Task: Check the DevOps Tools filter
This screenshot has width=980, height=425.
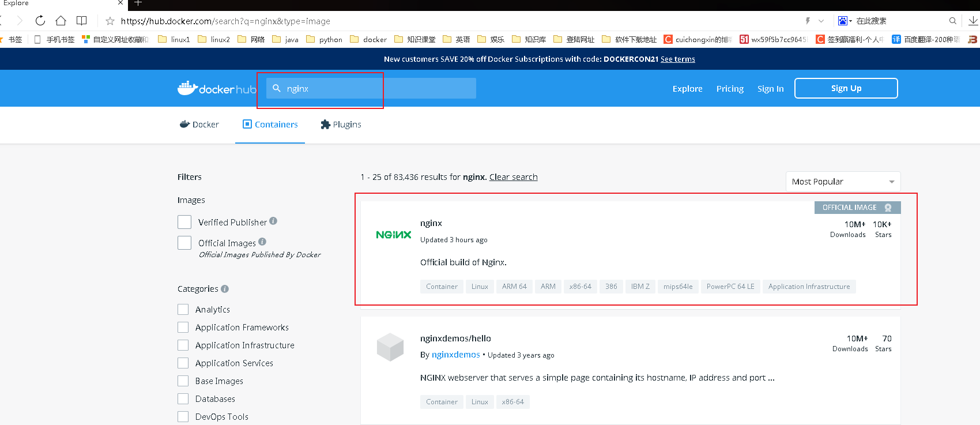Action: (183, 416)
